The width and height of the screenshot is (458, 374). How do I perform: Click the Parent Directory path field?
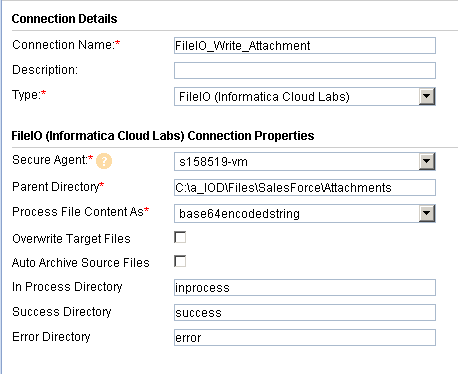tap(305, 188)
